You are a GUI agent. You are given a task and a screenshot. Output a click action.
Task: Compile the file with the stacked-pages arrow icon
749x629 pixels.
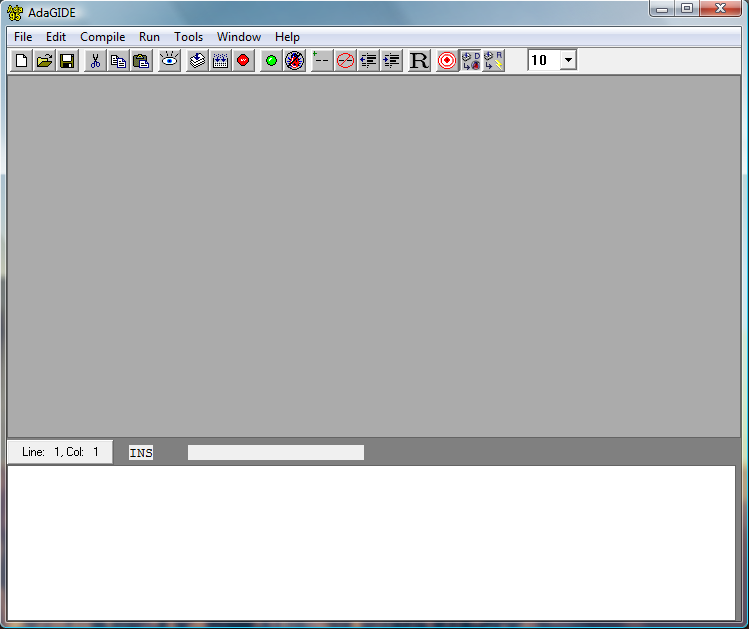197,61
